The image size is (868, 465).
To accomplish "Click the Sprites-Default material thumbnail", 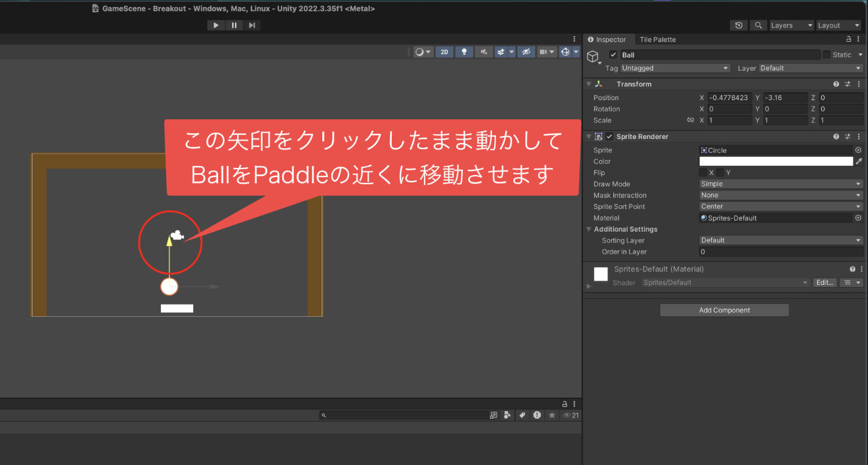I will pos(601,274).
